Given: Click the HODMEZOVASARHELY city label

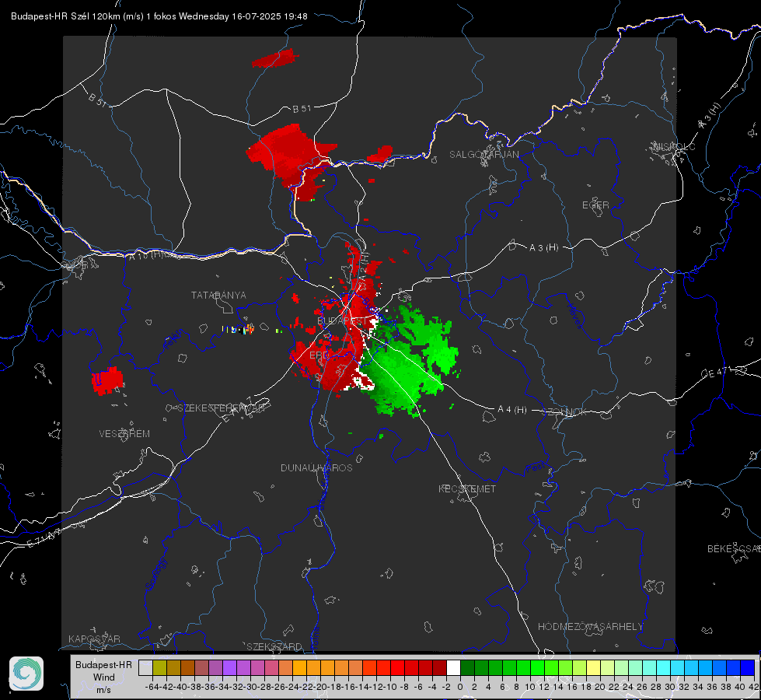Looking at the screenshot, I should (590, 627).
